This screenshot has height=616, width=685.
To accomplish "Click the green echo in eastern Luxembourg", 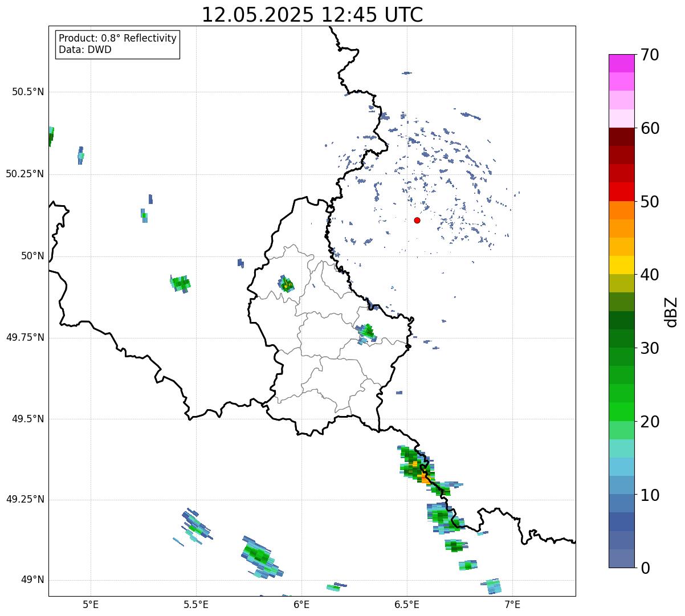I will (x=366, y=332).
